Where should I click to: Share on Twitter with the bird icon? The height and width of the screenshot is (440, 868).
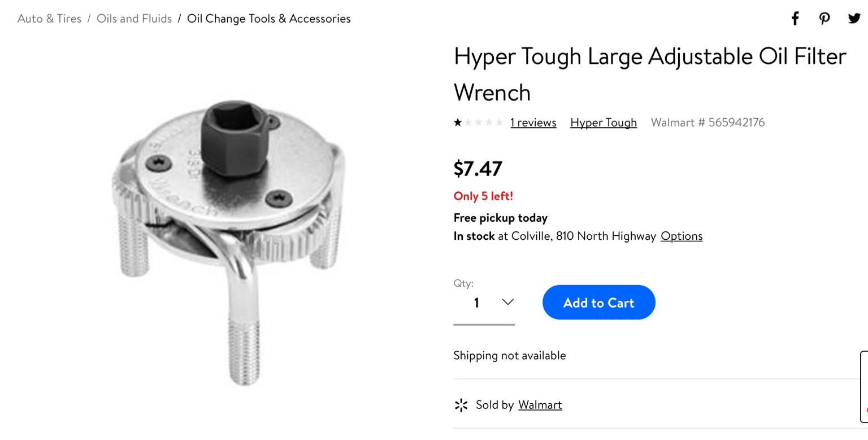(854, 18)
